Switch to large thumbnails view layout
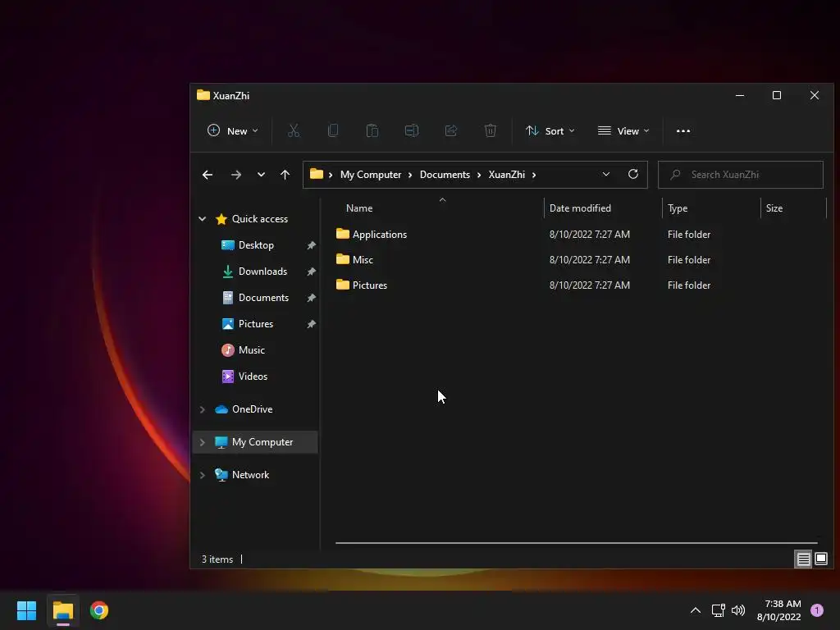840x630 pixels. point(820,559)
